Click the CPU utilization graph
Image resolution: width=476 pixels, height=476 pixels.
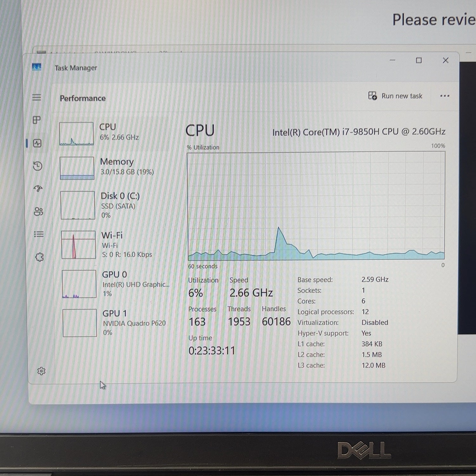coord(316,206)
